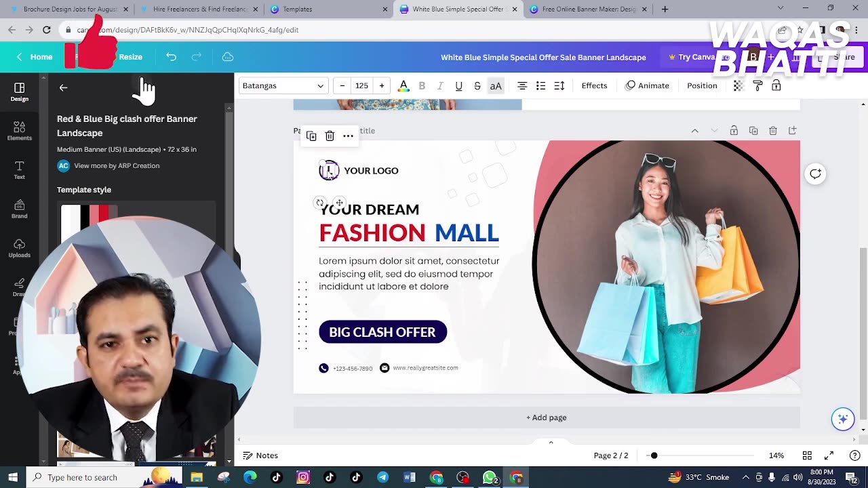The image size is (868, 488).
Task: Show page thumbnails with bottom chevron
Action: coord(551,443)
